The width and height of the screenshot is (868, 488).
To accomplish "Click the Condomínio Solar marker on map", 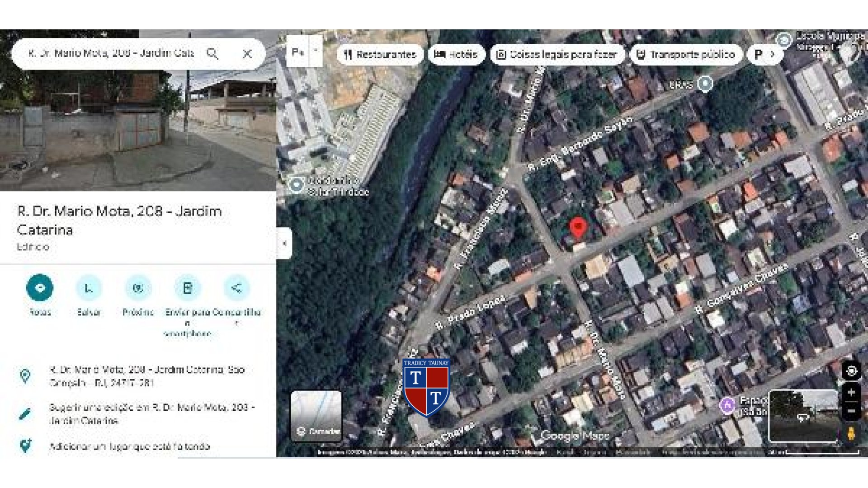I will coord(296,184).
